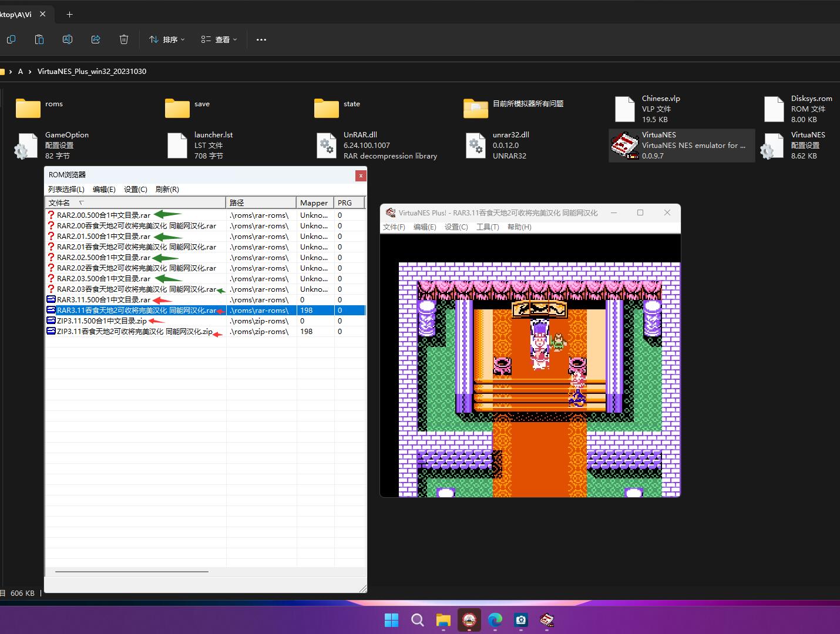Click the paste icon in Explorer toolbar

click(39, 39)
